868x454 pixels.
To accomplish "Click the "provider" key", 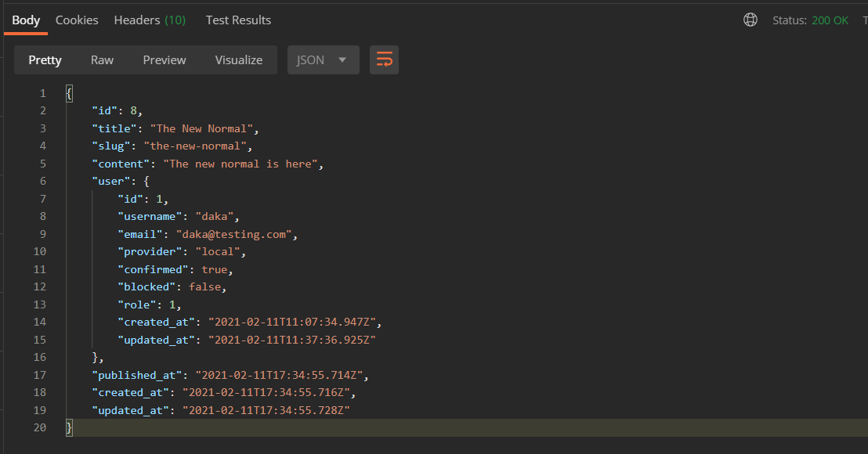I will [150, 251].
